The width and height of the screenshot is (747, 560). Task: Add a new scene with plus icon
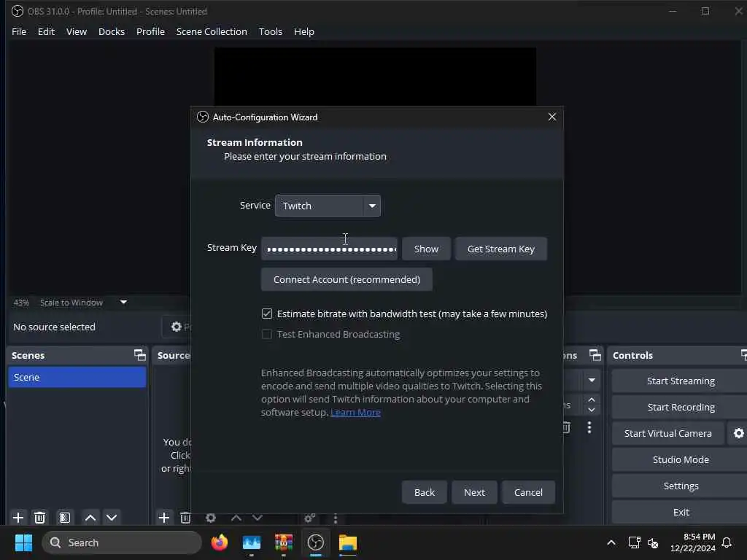point(18,518)
